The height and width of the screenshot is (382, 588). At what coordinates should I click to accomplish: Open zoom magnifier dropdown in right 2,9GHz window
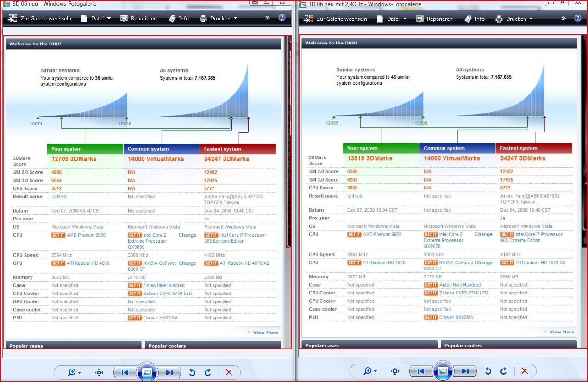370,371
